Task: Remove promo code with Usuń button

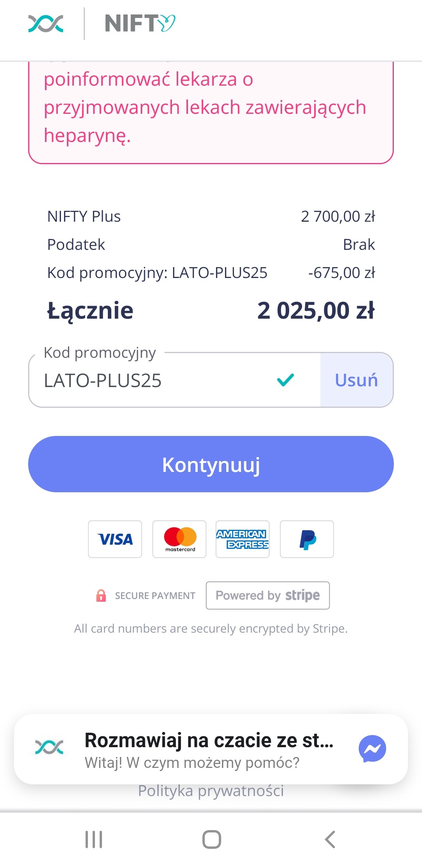Action: point(356,380)
